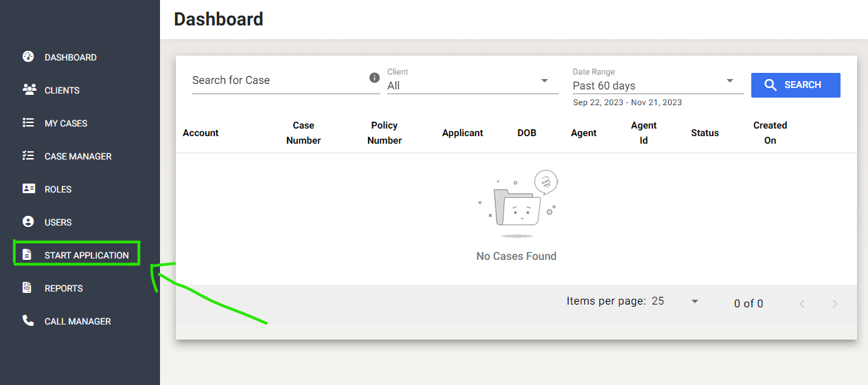Click the Search for Case input field
Viewport: 868px width, 385px height.
pyautogui.click(x=279, y=80)
